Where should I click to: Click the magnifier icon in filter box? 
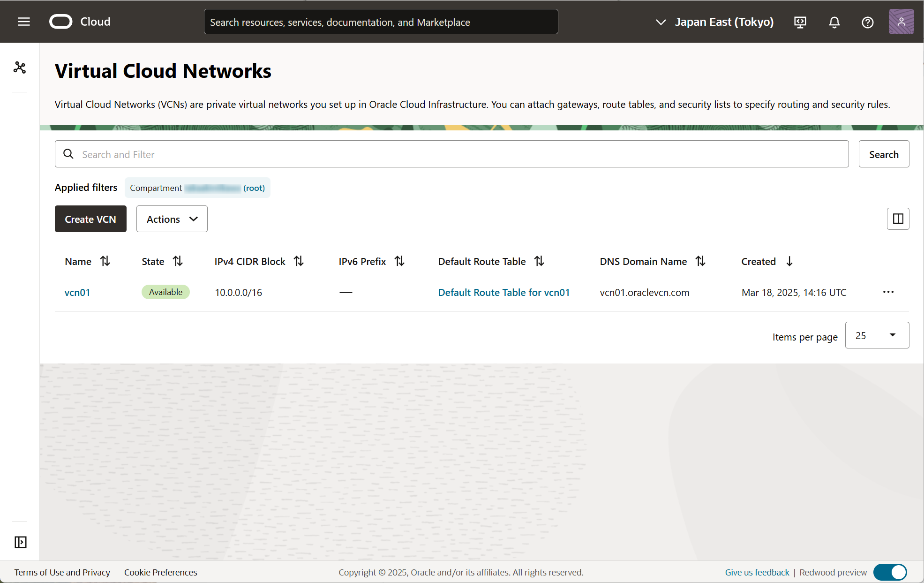[x=68, y=154]
